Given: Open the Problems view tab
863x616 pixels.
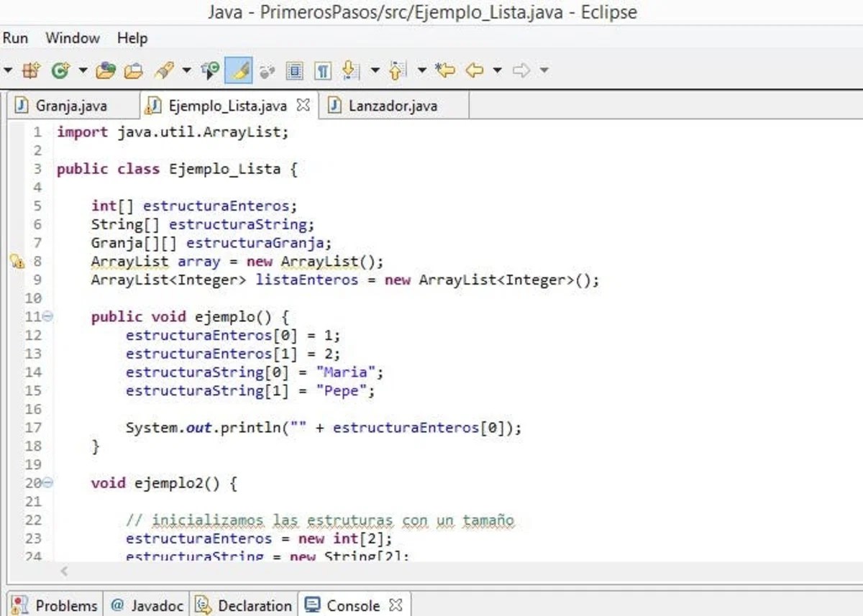Looking at the screenshot, I should click(55, 605).
